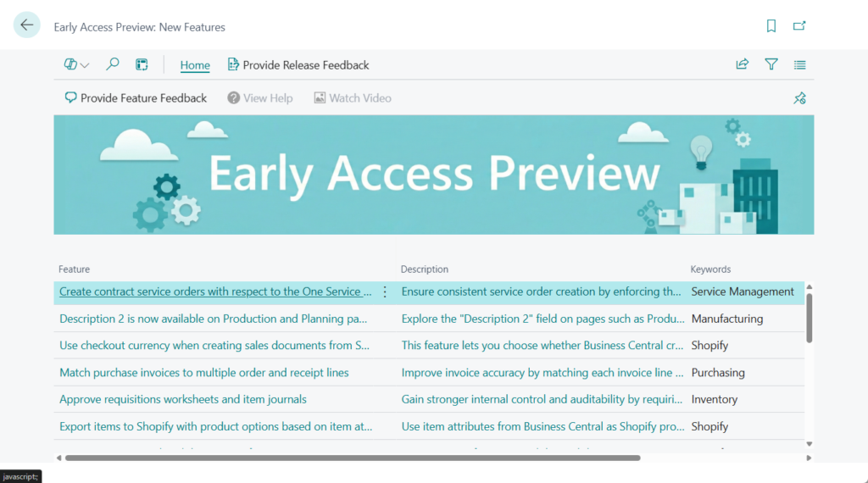Screen dimensions: 868x483
Task: Click the search magnifier icon
Action: click(112, 64)
